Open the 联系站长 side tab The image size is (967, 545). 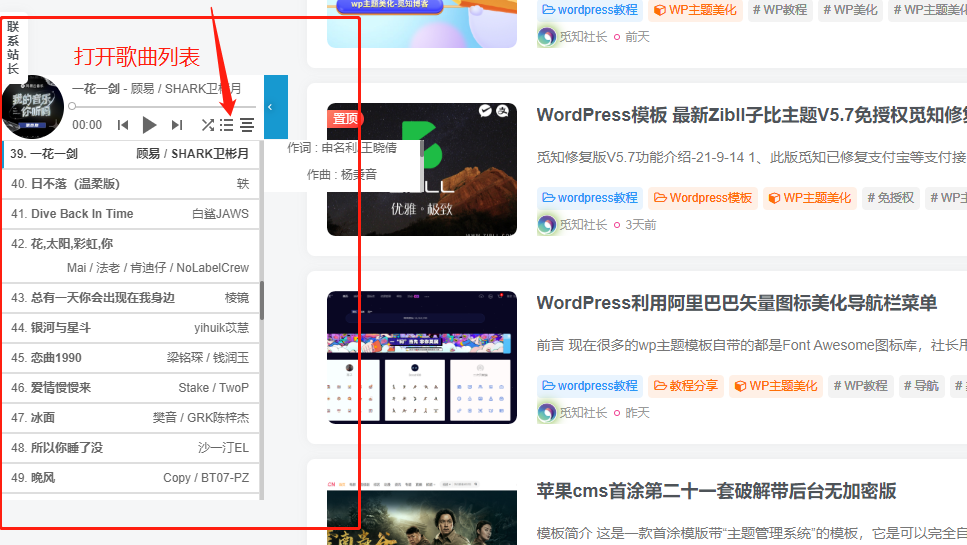click(x=14, y=47)
